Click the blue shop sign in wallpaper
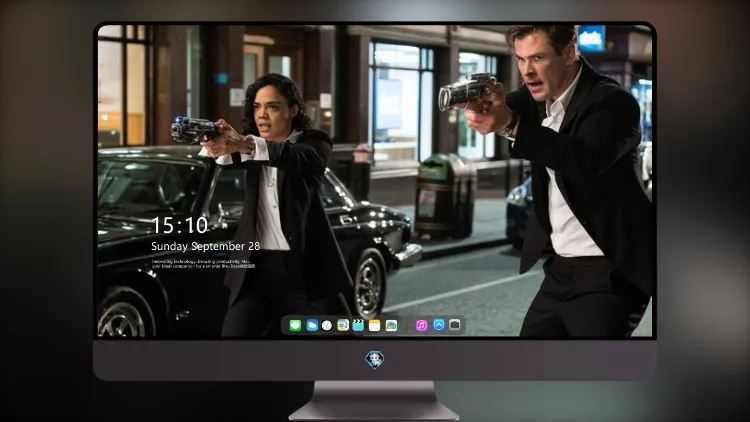The width and height of the screenshot is (750, 422). (x=591, y=38)
